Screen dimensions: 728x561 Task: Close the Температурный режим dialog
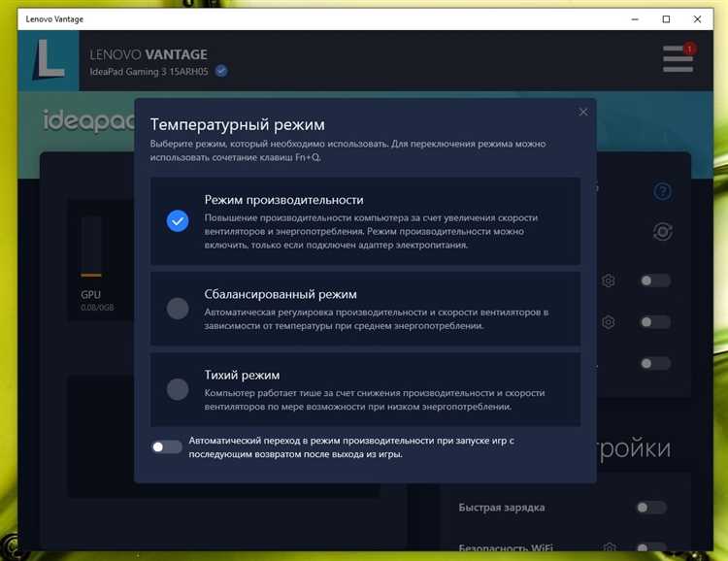(x=583, y=112)
